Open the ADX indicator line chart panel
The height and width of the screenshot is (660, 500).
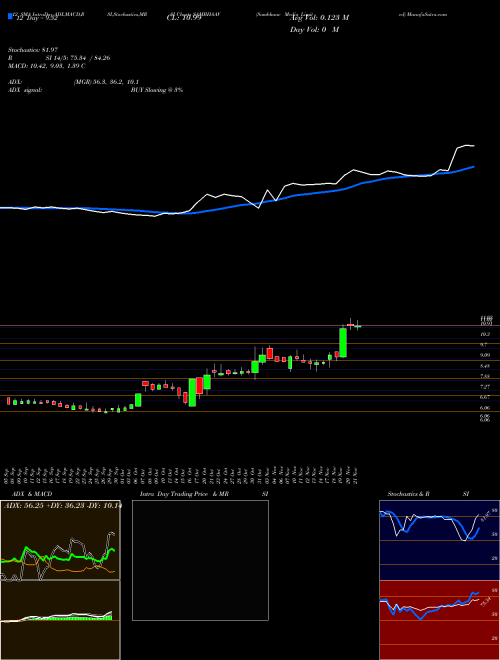(x=60, y=540)
